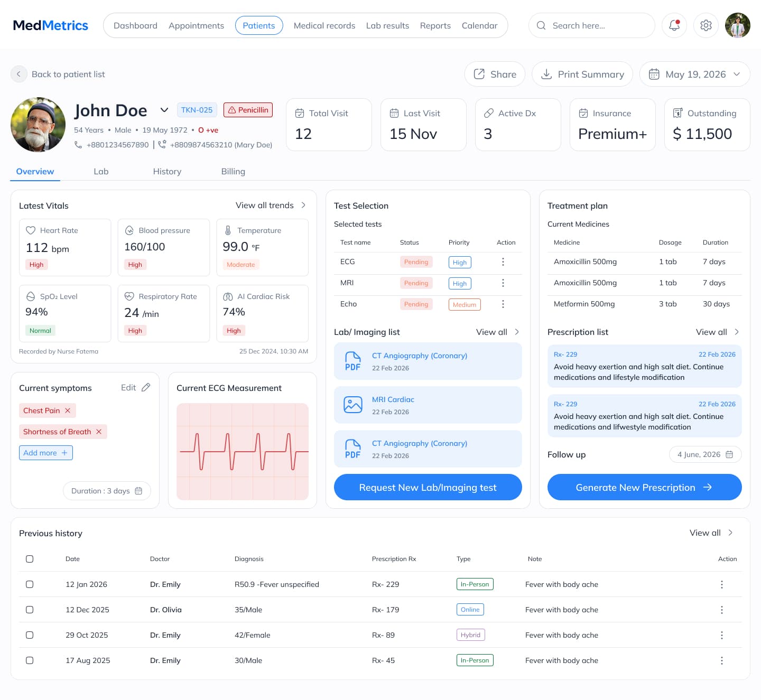The image size is (761, 700).
Task: Click the TKN-025 patient ID tag
Action: pyautogui.click(x=197, y=110)
